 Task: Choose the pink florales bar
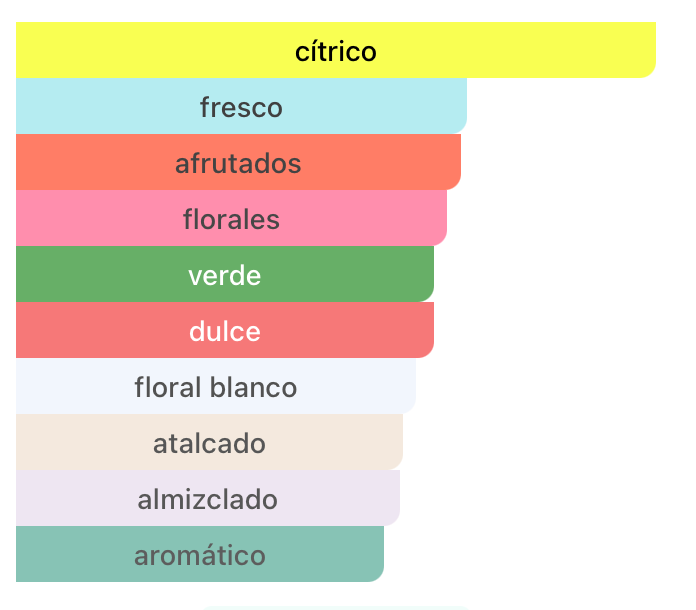point(231,218)
